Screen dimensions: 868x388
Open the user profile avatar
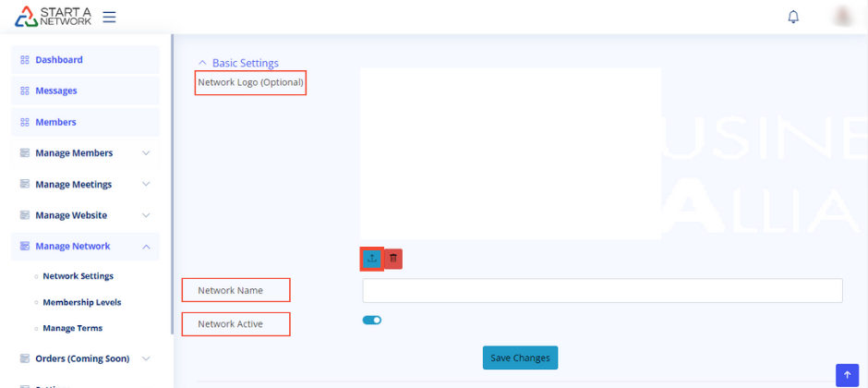[842, 17]
